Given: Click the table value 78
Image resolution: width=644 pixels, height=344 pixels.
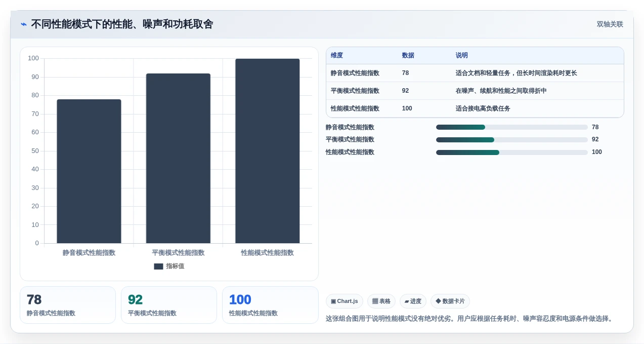Looking at the screenshot, I should (x=405, y=73).
